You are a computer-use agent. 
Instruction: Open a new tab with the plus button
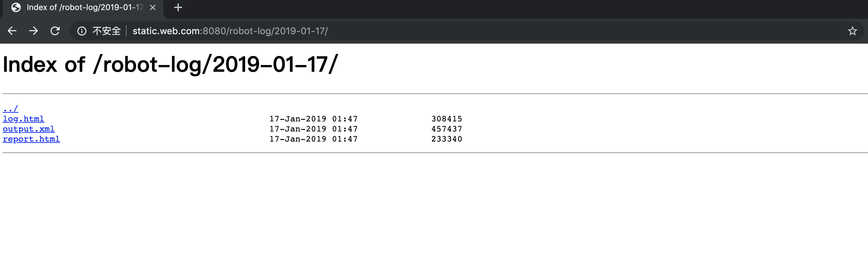(178, 7)
